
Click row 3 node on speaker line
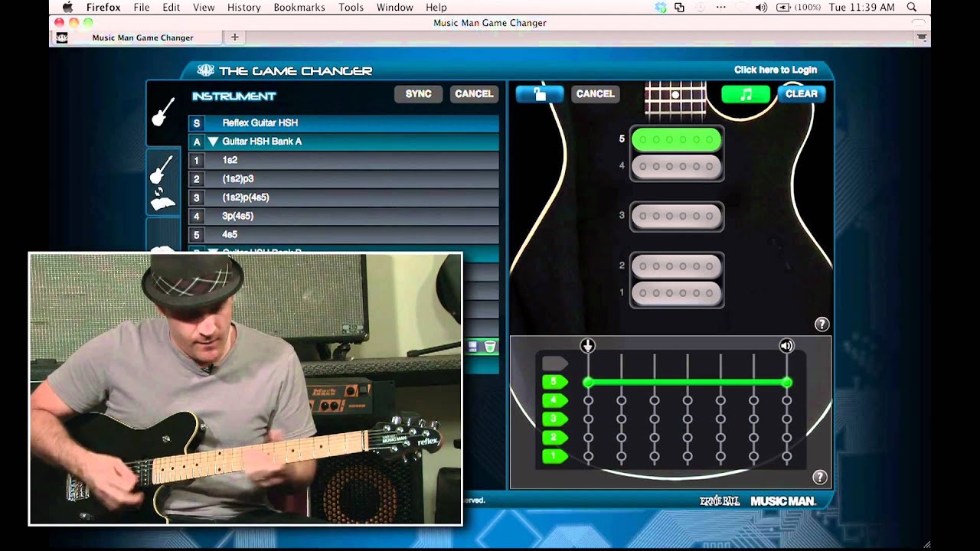pos(786,419)
